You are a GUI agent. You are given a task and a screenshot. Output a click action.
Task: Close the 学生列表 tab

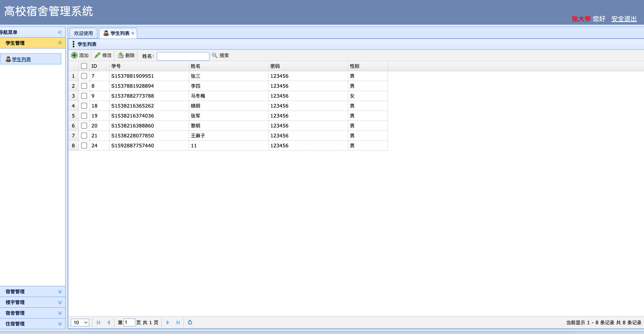(x=133, y=33)
